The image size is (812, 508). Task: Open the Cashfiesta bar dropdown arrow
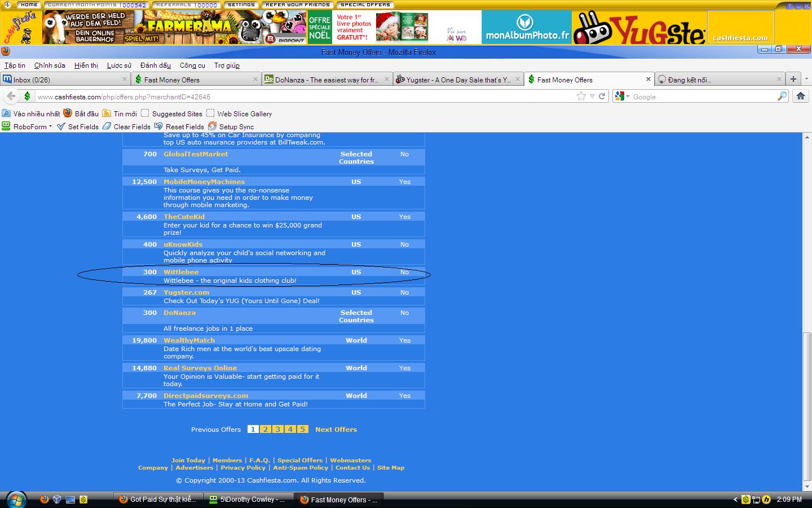click(x=7, y=5)
